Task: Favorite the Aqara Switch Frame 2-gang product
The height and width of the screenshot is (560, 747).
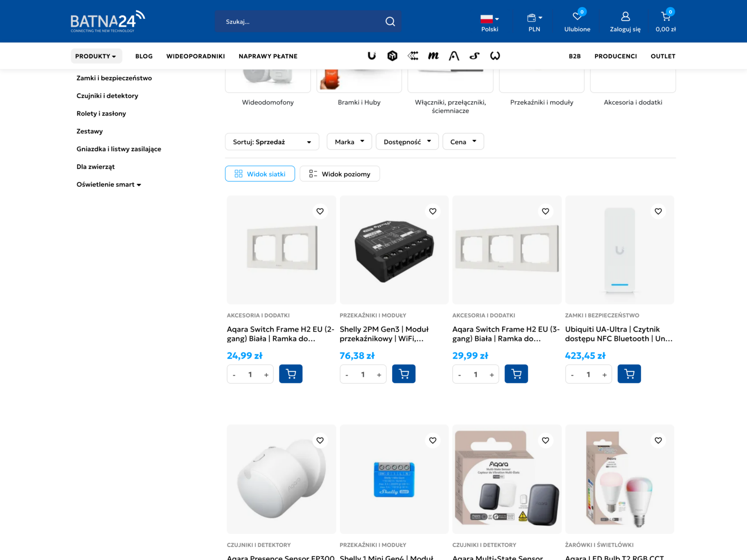Action: pyautogui.click(x=320, y=211)
